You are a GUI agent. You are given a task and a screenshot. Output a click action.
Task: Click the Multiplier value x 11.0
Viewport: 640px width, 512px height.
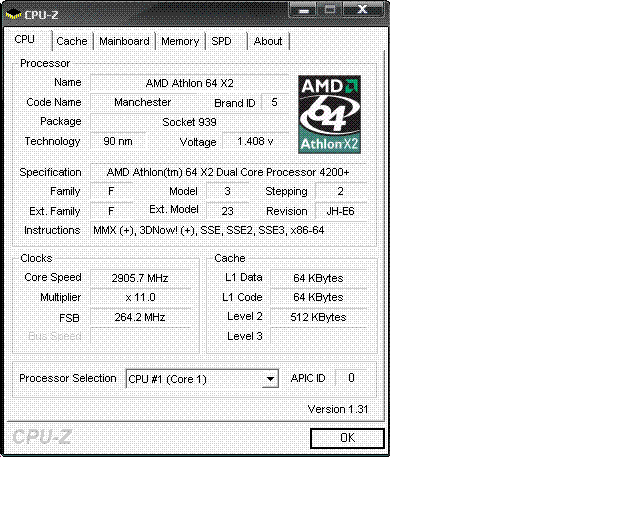pos(140,297)
